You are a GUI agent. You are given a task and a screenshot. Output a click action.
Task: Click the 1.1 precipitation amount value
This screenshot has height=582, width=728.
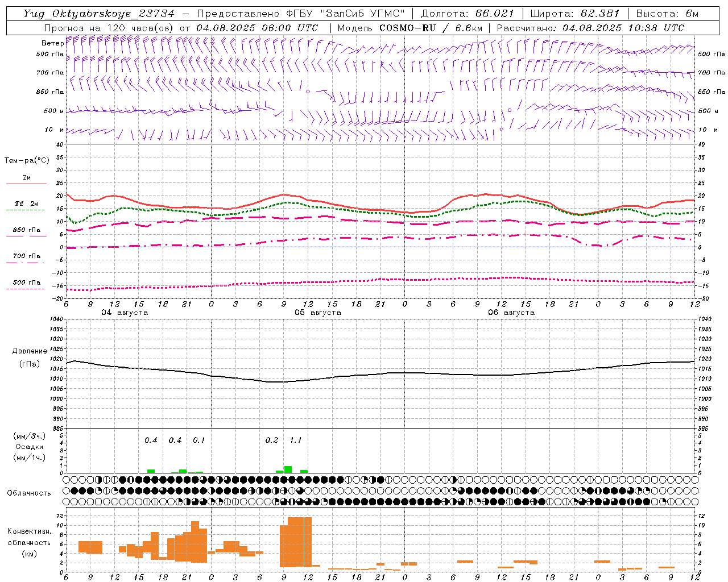point(296,440)
